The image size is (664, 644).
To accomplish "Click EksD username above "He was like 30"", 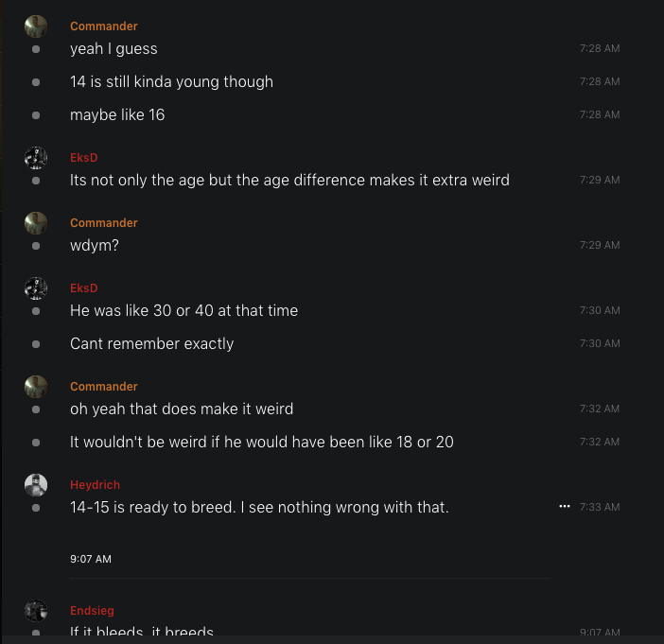I will click(x=84, y=288).
